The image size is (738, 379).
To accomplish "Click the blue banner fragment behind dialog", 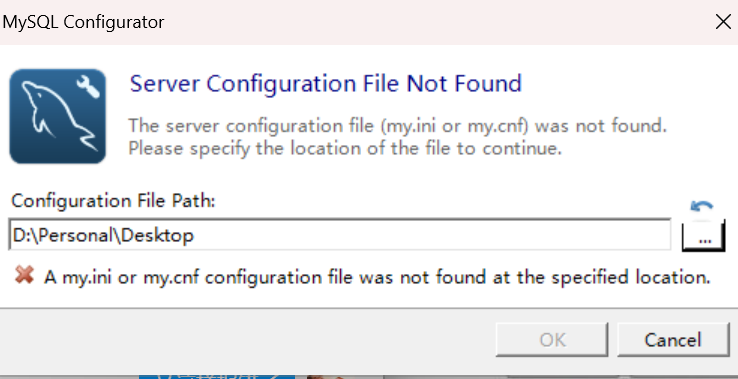I will pyautogui.click(x=217, y=377).
